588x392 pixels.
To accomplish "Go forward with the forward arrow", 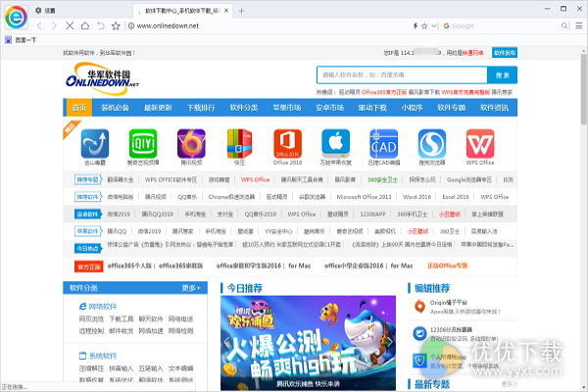I will point(54,25).
